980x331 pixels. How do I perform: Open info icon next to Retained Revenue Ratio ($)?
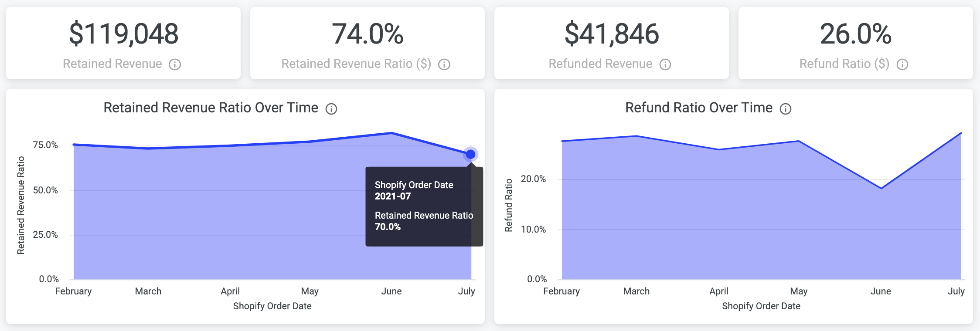coord(444,64)
